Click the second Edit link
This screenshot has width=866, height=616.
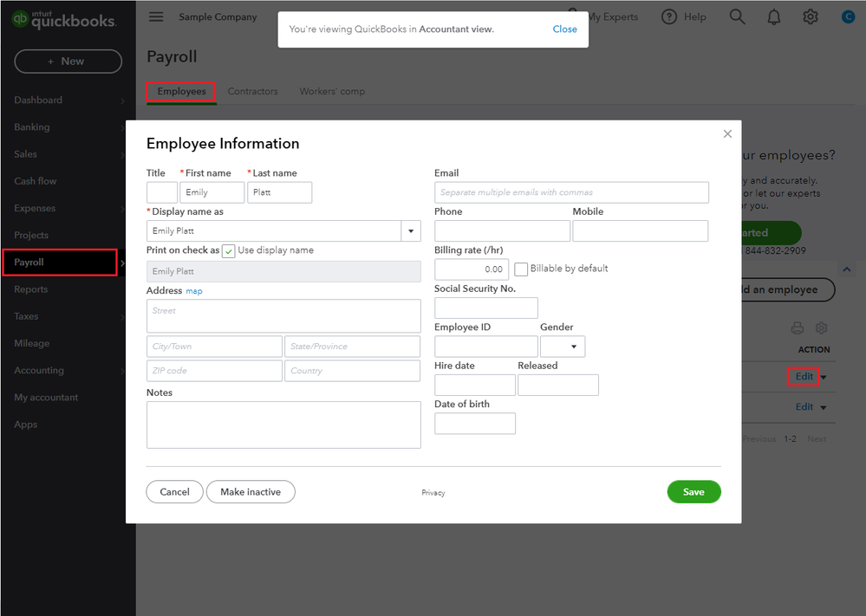point(804,407)
